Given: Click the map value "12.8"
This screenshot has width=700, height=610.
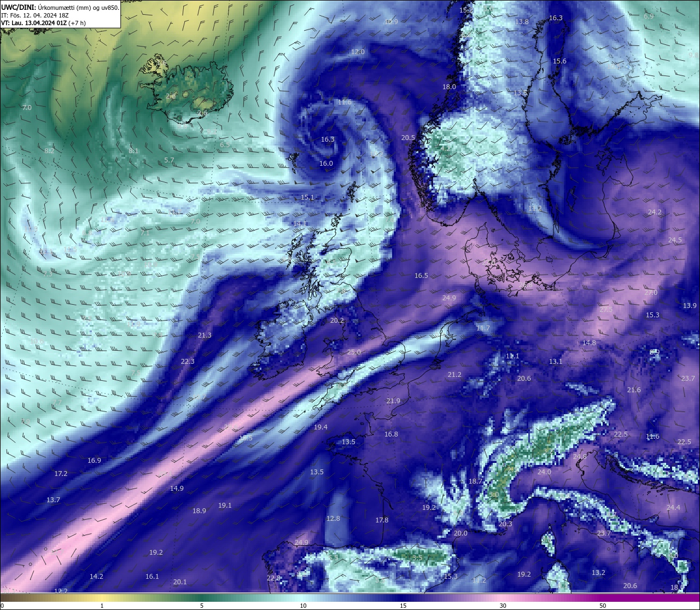Looking at the screenshot, I should [333, 519].
